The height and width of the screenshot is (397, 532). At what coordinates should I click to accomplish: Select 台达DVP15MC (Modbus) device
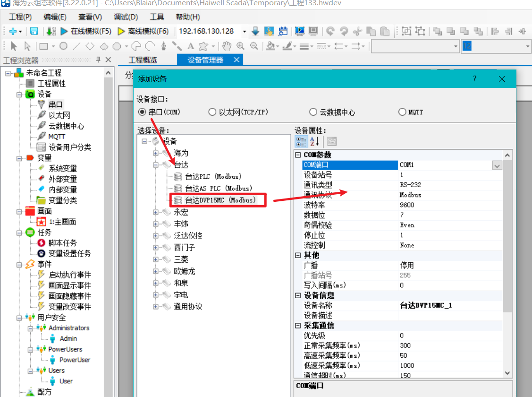220,200
